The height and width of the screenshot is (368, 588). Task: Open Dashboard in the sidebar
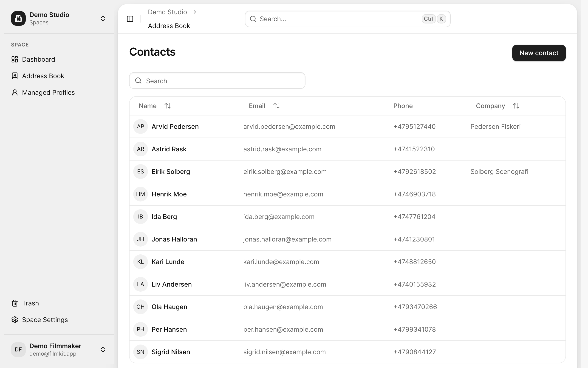click(59, 59)
